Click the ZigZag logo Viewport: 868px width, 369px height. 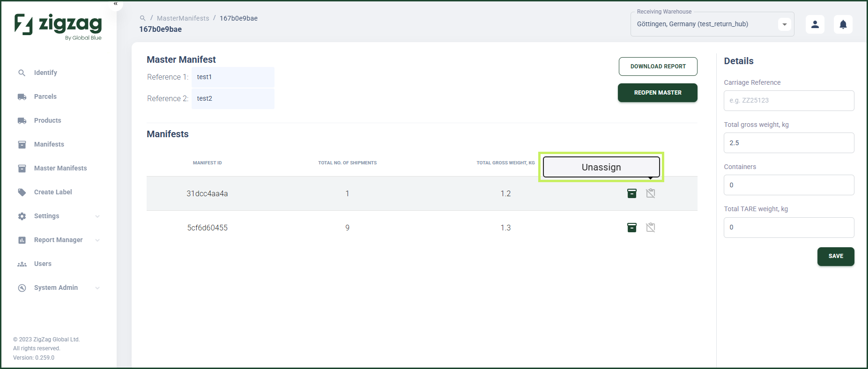pos(58,27)
